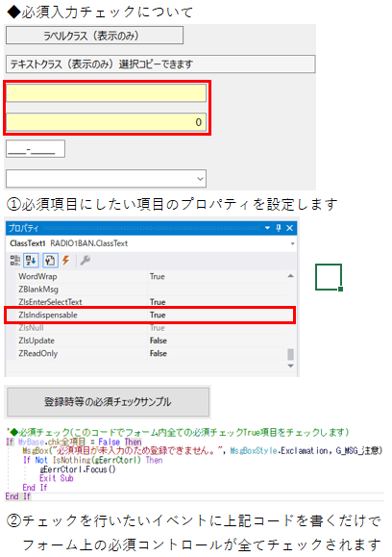Click the pin auto-hide icon in Properties
Viewport: 392px width, 557px height.
(279, 228)
